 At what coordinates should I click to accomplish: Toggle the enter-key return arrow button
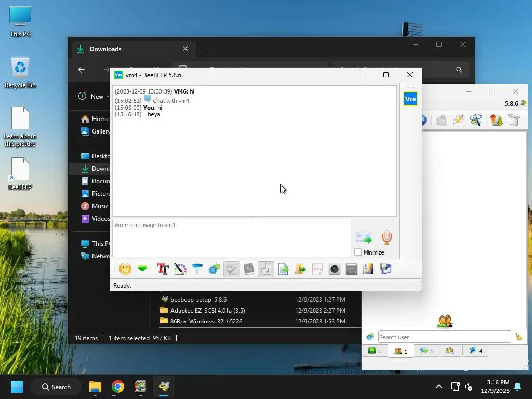265,269
